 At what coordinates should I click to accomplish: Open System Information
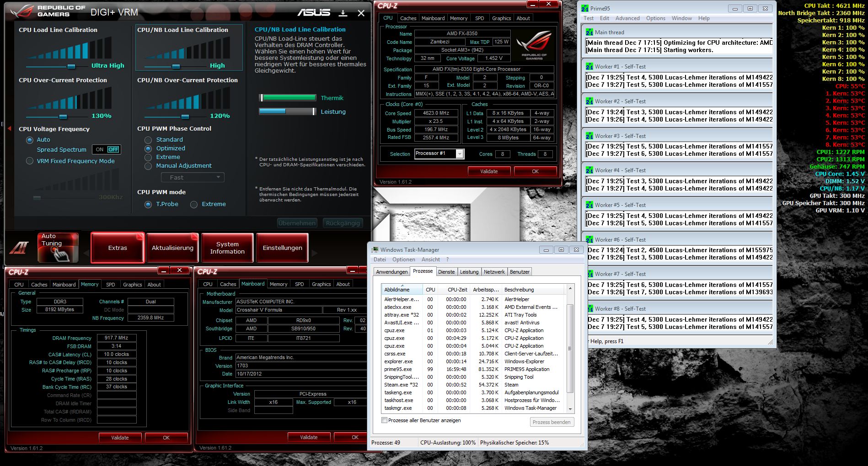pyautogui.click(x=227, y=248)
